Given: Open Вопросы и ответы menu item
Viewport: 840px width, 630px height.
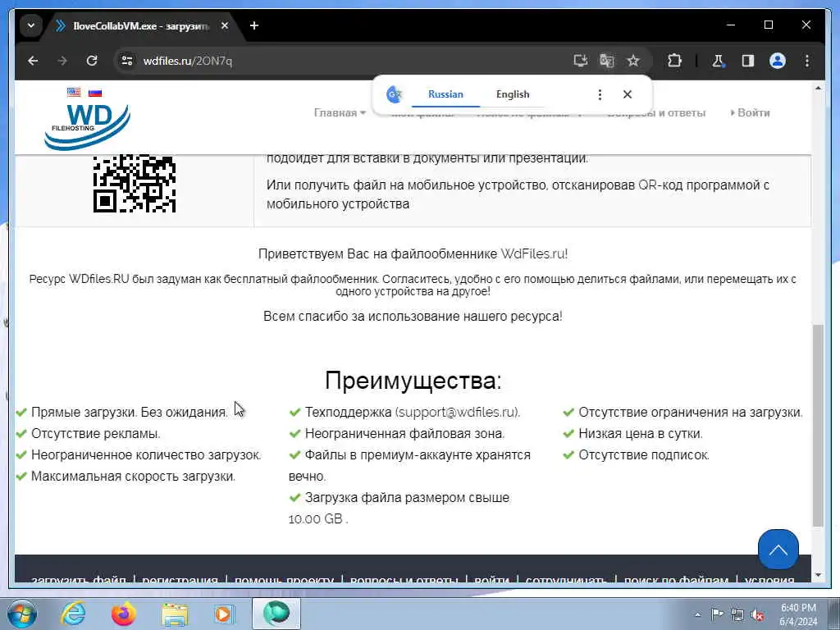Looking at the screenshot, I should 656,113.
